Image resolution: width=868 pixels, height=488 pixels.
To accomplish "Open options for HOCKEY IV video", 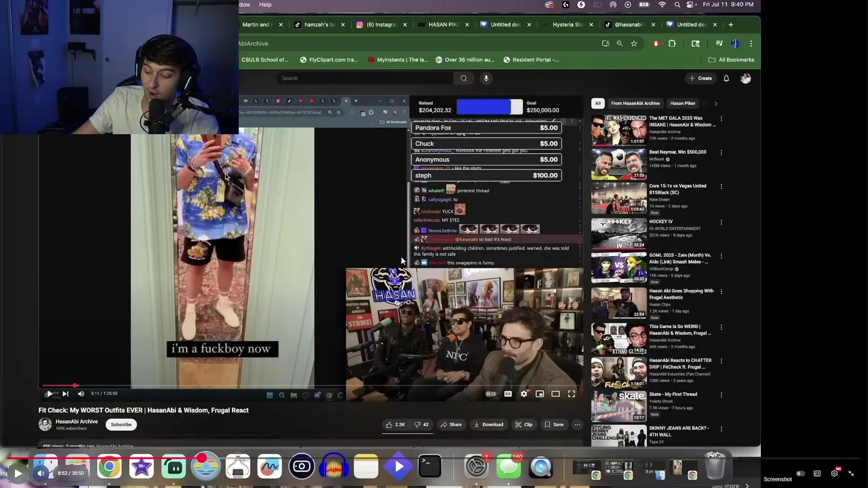I will tap(721, 222).
